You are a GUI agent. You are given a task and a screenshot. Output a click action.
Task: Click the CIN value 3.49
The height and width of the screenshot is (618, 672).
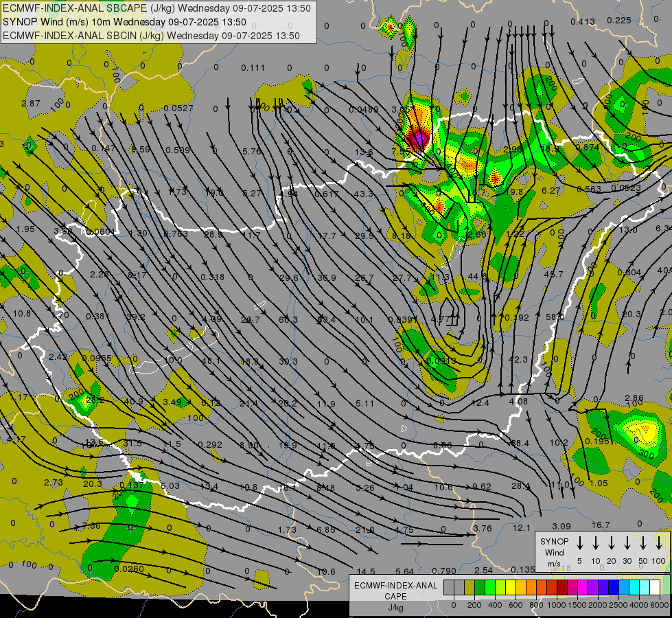172,402
